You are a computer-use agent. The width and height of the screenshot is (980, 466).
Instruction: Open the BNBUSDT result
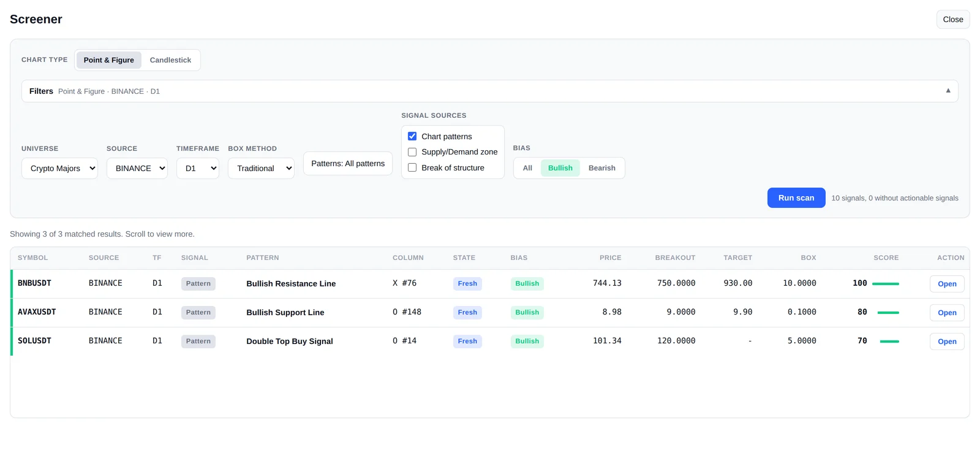[947, 284]
